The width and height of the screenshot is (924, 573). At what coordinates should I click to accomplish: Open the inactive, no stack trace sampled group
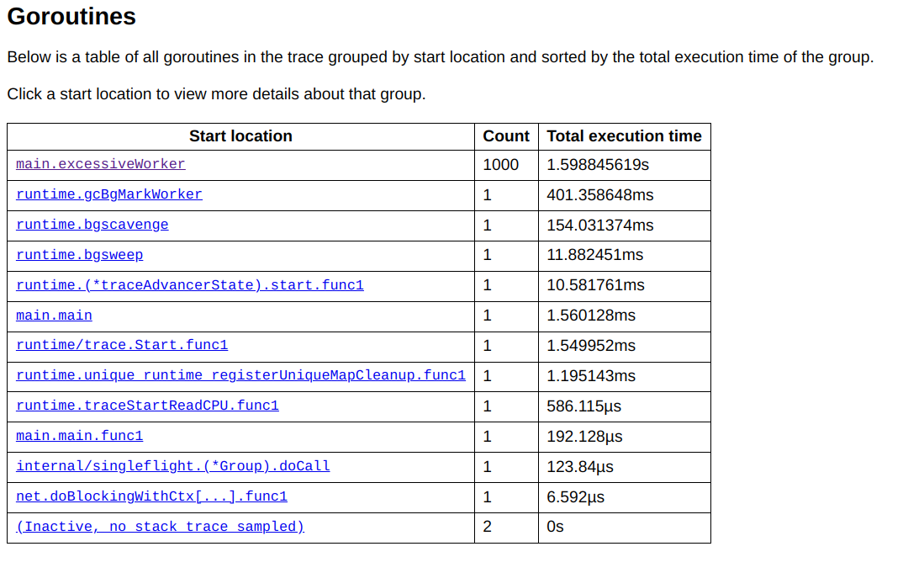pyautogui.click(x=160, y=527)
